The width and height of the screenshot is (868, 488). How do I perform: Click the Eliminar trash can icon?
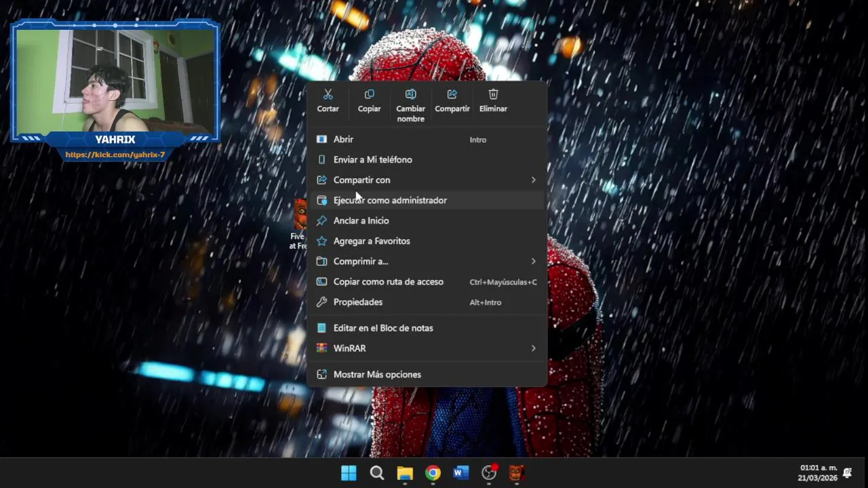[x=494, y=95]
